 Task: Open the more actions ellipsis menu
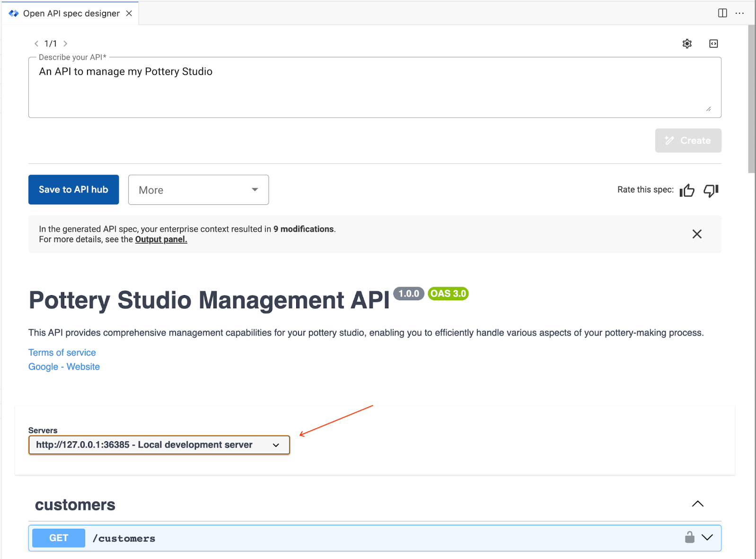point(739,13)
